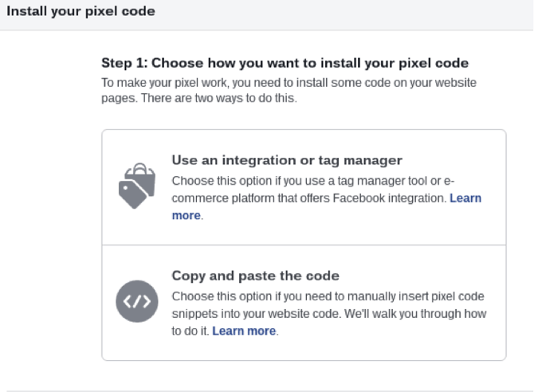Click the divider between the two options
534x392 pixels.
(304, 245)
